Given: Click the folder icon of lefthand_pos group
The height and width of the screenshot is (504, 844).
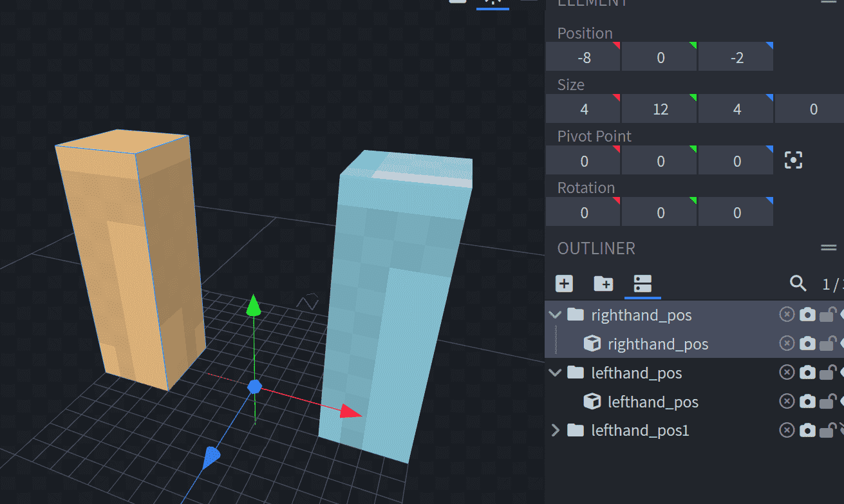Looking at the screenshot, I should [575, 373].
